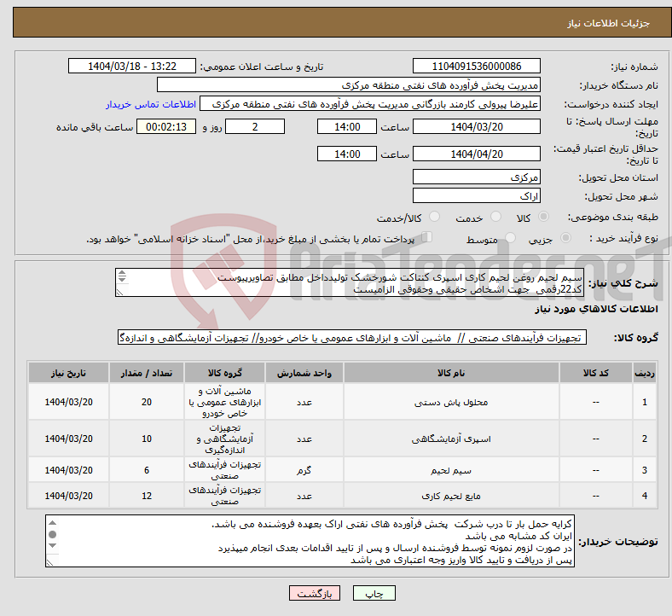Viewport: 672px width, 616px height.
Task: Click the resize grip of buyer notes box
Action: click(x=50, y=562)
